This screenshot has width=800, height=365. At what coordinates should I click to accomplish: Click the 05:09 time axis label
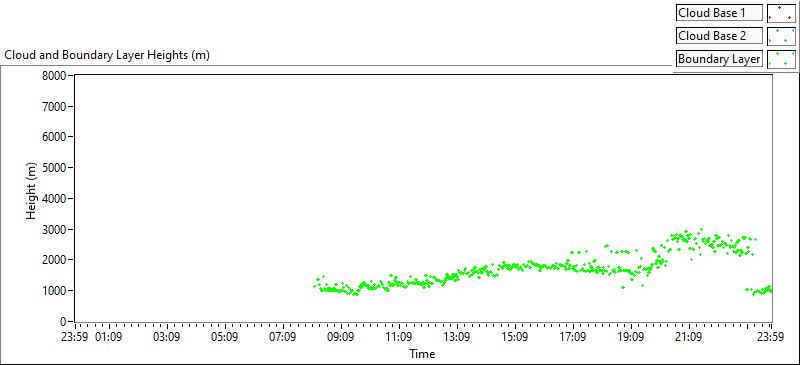click(x=225, y=336)
